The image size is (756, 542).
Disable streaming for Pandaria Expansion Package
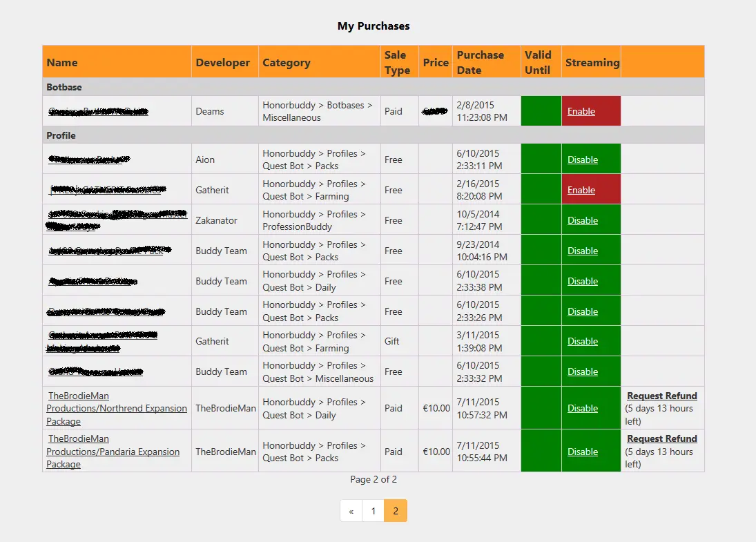(x=583, y=452)
